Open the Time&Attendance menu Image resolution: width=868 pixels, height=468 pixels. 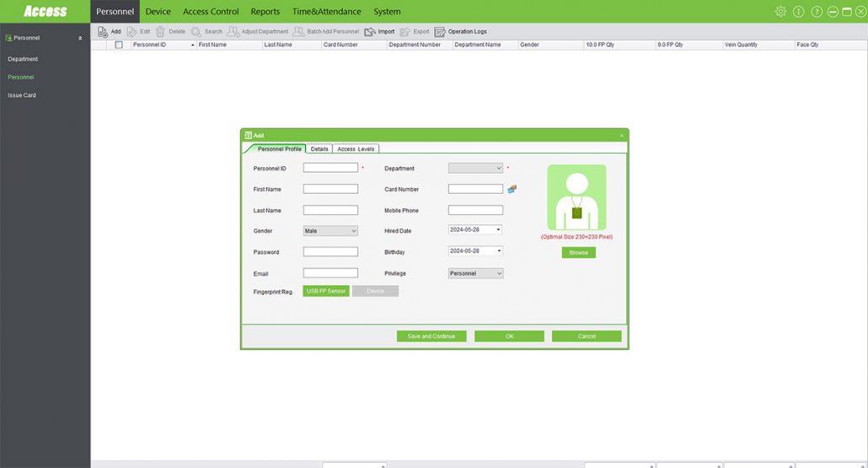(326, 12)
